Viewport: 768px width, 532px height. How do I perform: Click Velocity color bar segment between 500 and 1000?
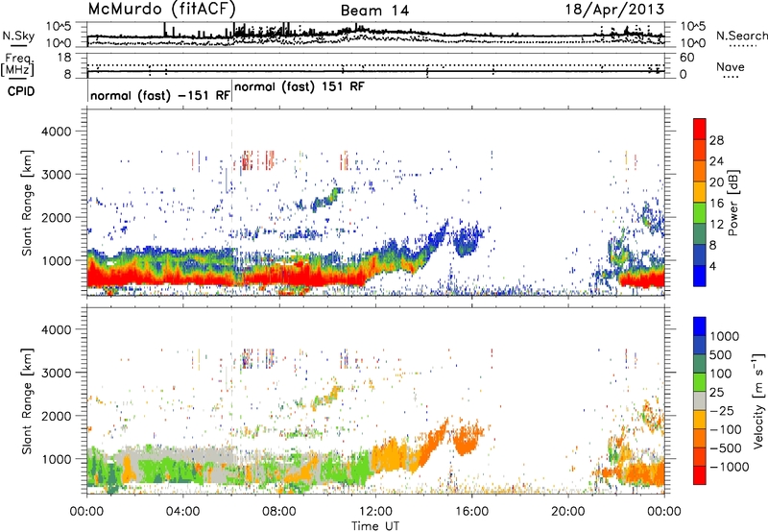click(x=700, y=346)
